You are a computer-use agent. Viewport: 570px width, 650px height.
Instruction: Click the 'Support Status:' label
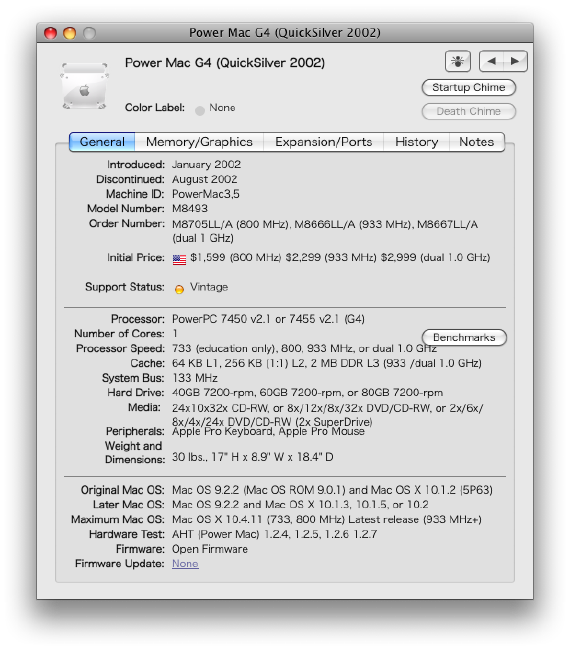coord(125,287)
